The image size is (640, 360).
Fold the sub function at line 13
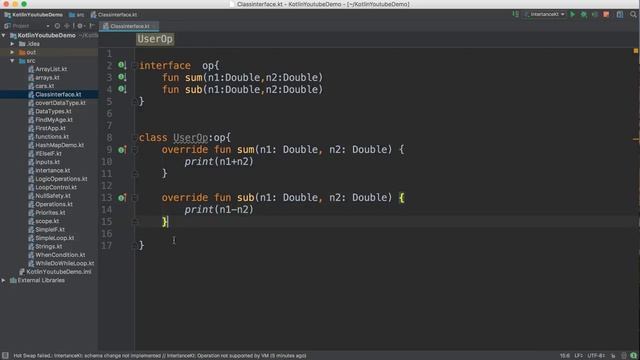(x=135, y=198)
